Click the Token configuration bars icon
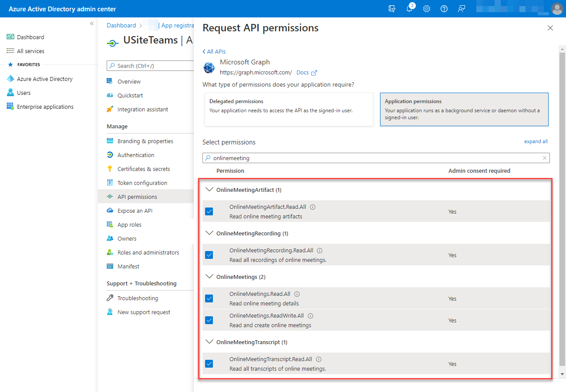This screenshot has height=392, width=566. [110, 183]
